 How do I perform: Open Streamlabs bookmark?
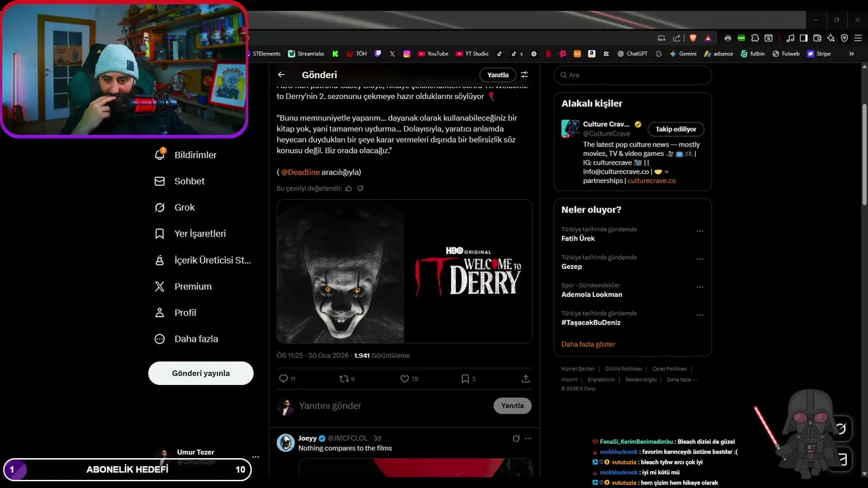[306, 54]
